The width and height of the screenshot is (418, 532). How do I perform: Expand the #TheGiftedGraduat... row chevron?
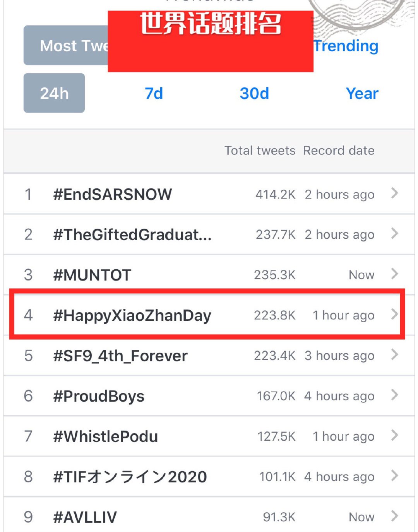394,233
